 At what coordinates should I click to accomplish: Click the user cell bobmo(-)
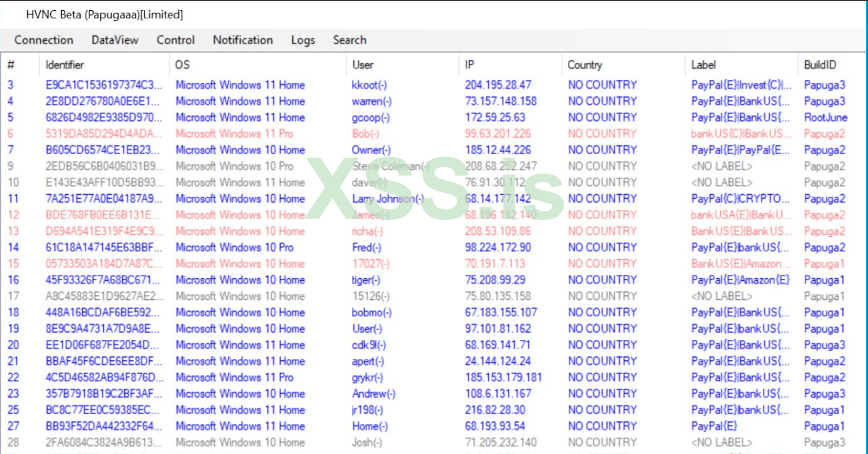click(x=372, y=313)
